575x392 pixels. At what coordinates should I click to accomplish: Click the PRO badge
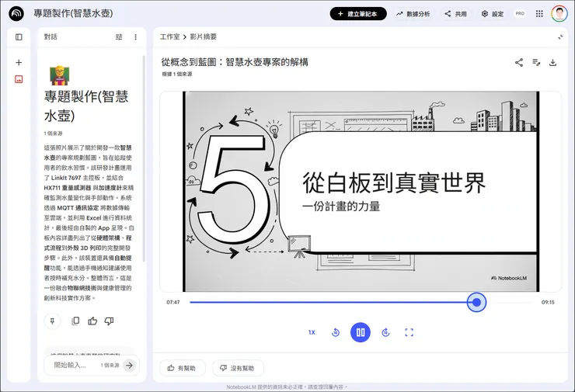point(520,13)
